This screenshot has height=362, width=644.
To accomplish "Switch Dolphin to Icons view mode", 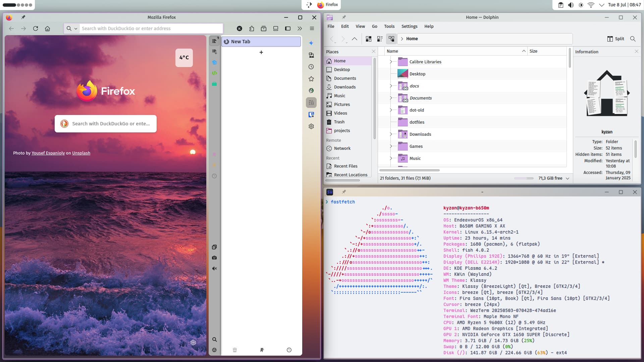I will (368, 39).
